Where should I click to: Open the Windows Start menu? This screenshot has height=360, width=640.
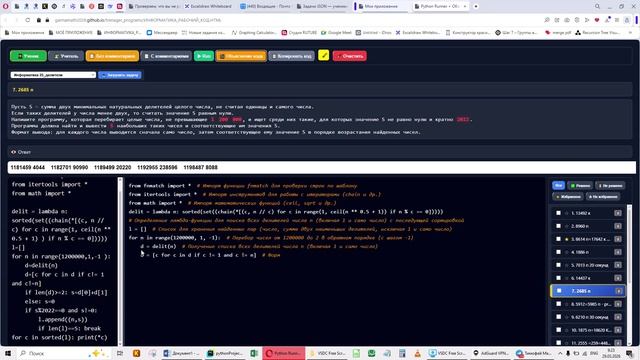[7, 353]
